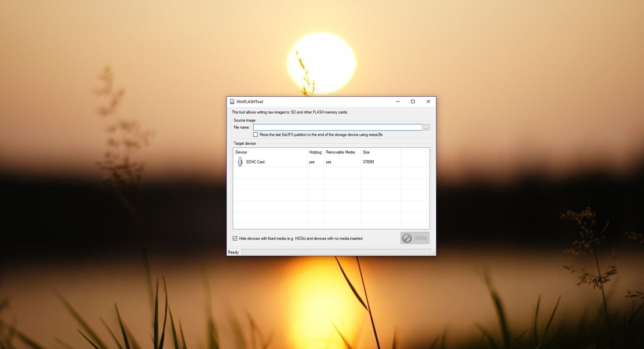Maximize the WinFLASHTool window
Screen dimensions: 644x349
pos(413,102)
